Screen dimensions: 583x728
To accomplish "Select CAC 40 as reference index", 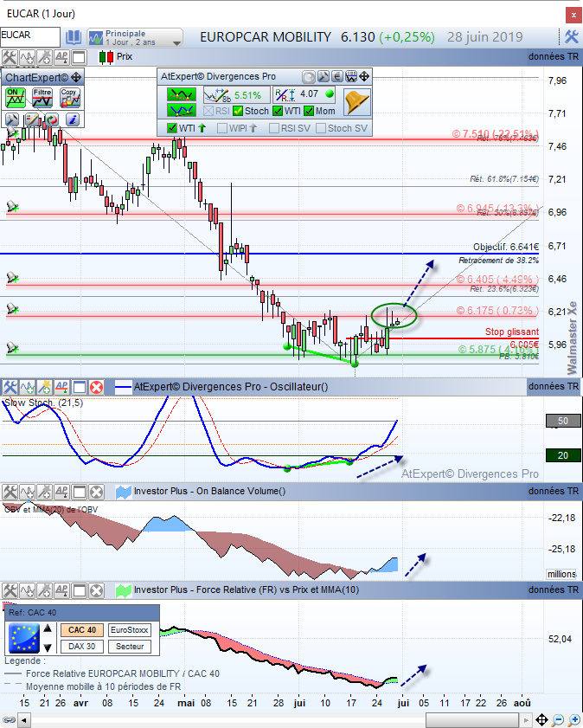I will tap(82, 630).
